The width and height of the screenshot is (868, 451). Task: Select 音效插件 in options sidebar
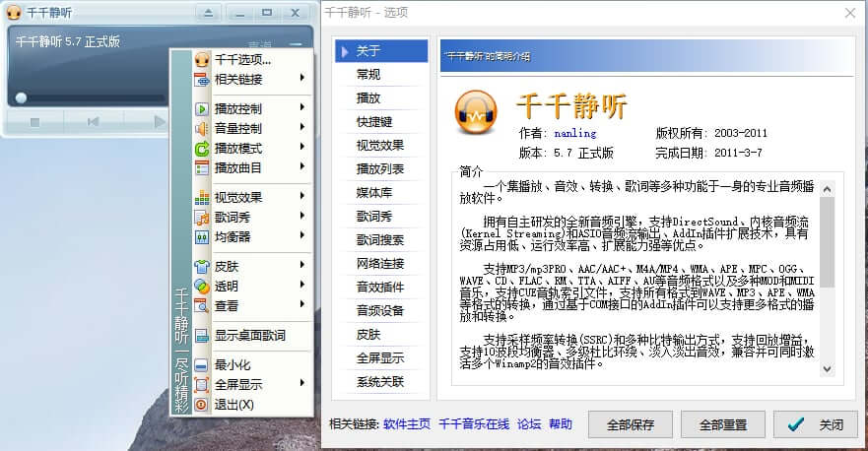[381, 288]
